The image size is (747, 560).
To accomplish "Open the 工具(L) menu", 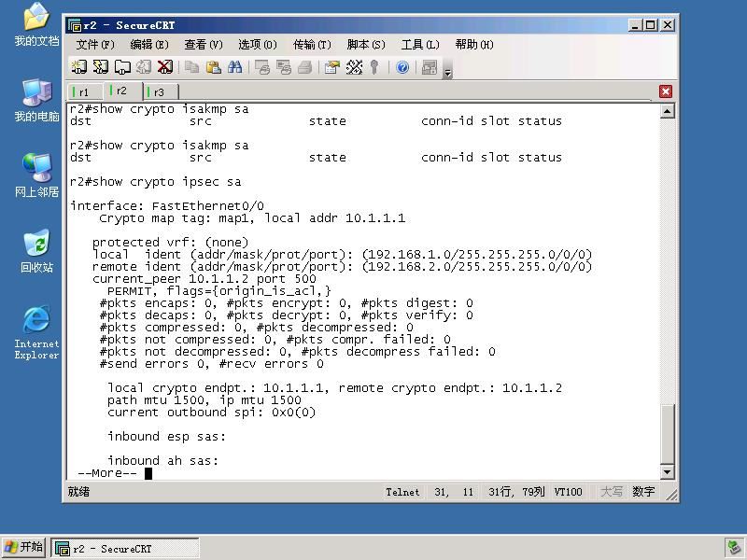I will pos(420,45).
